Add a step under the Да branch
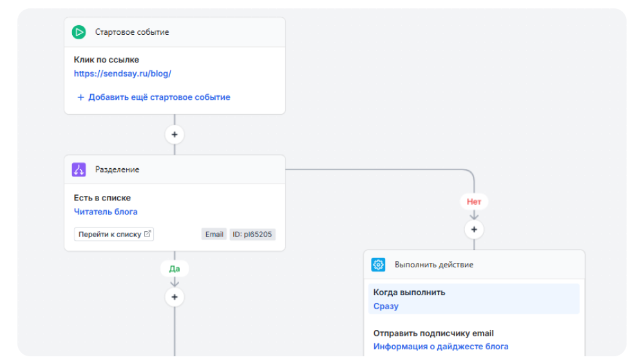The width and height of the screenshot is (644, 364). coord(175,297)
